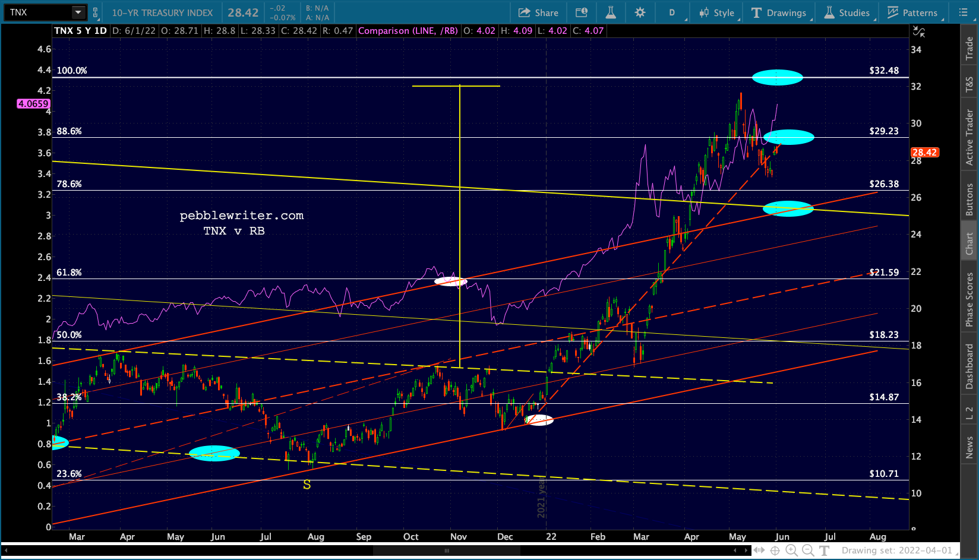Viewport: 979px width, 560px height.
Task: Click the flask icon beside Studies
Action: pos(829,12)
